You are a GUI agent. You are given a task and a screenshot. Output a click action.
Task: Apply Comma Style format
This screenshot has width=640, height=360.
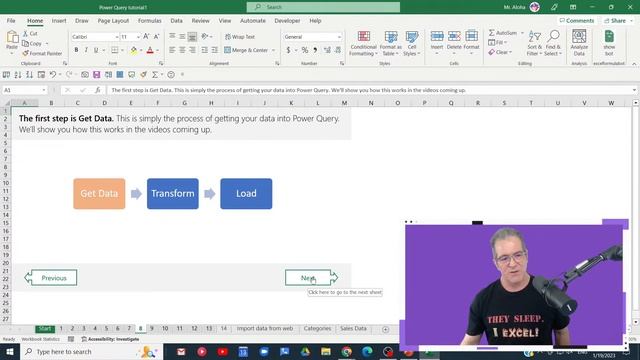click(x=315, y=50)
